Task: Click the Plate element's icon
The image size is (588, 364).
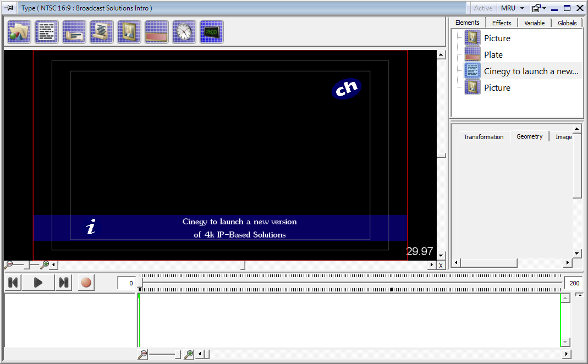Action: point(472,54)
